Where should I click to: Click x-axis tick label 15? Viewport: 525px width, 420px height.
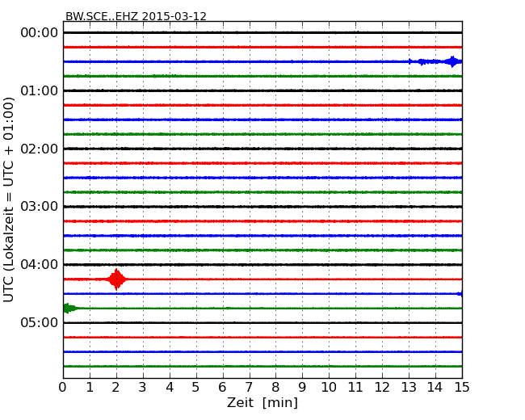pyautogui.click(x=462, y=387)
